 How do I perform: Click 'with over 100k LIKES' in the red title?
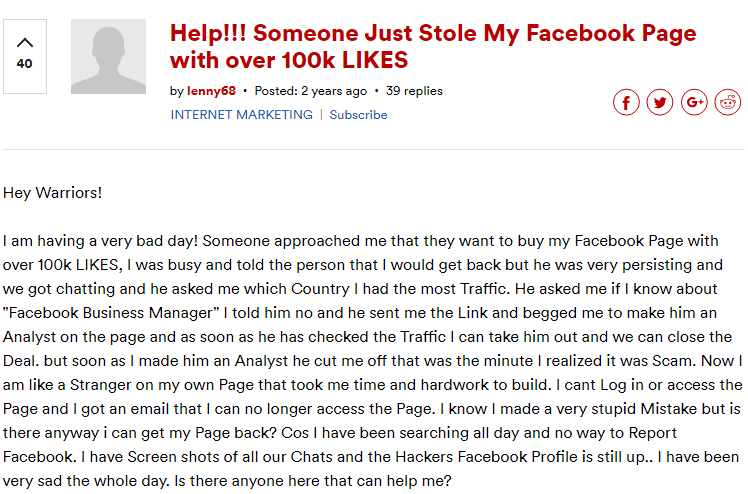(289, 60)
